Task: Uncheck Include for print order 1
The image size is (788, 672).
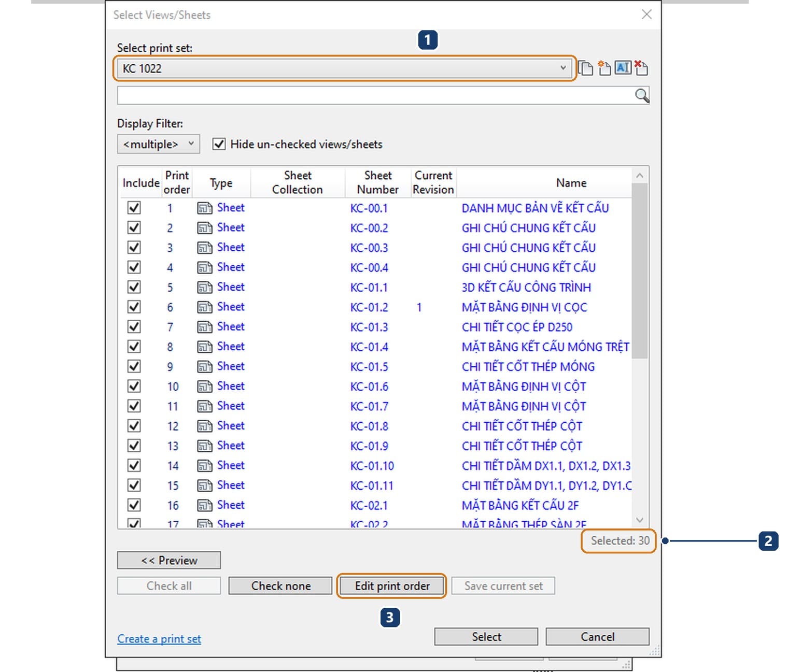Action: [x=134, y=208]
